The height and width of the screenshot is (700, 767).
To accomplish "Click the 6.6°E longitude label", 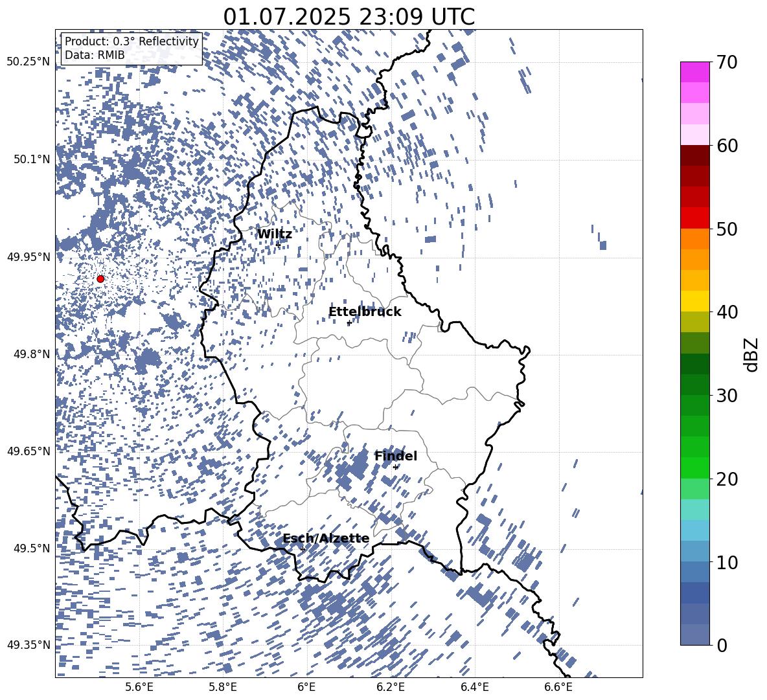I will (558, 687).
